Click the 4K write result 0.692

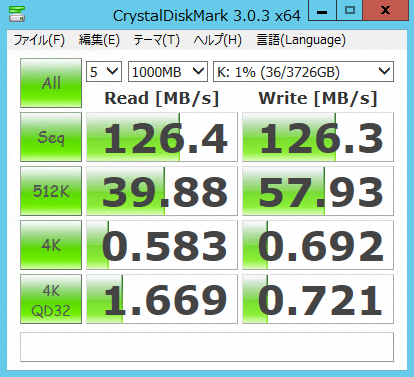(x=318, y=245)
